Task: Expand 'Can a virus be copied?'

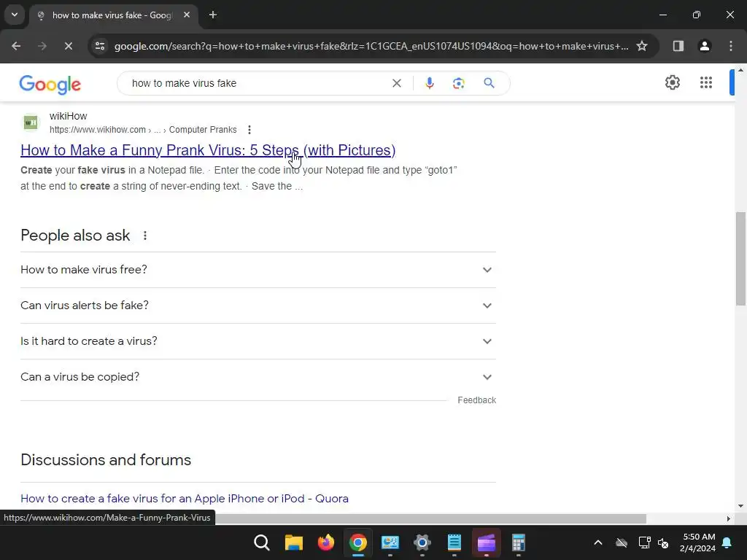Action: pyautogui.click(x=258, y=377)
